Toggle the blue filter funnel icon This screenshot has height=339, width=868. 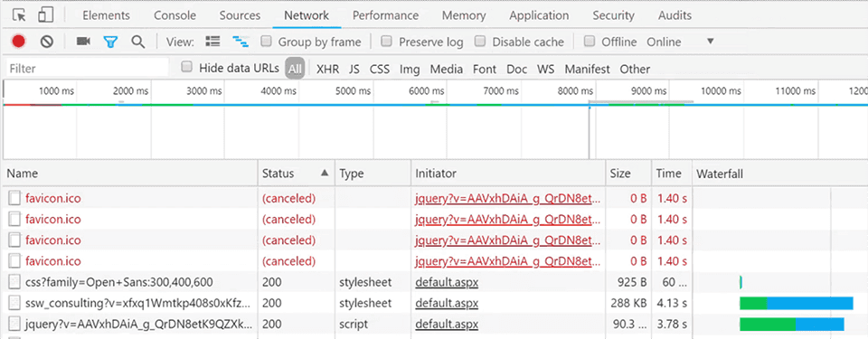coord(110,42)
